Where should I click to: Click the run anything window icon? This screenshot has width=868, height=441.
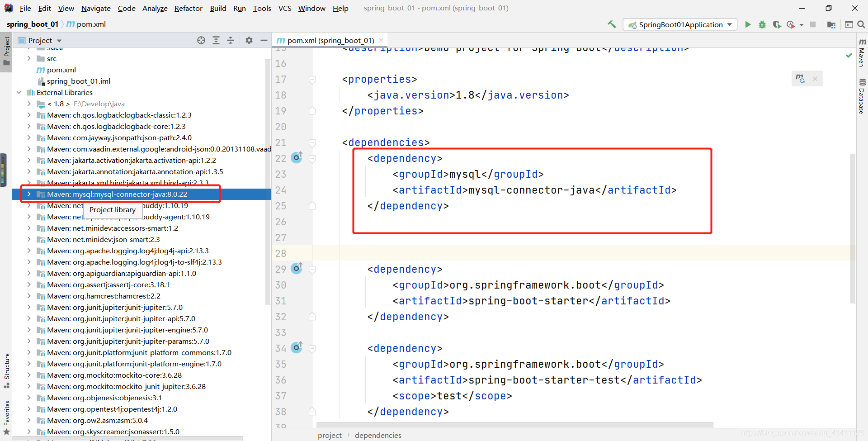(x=849, y=24)
